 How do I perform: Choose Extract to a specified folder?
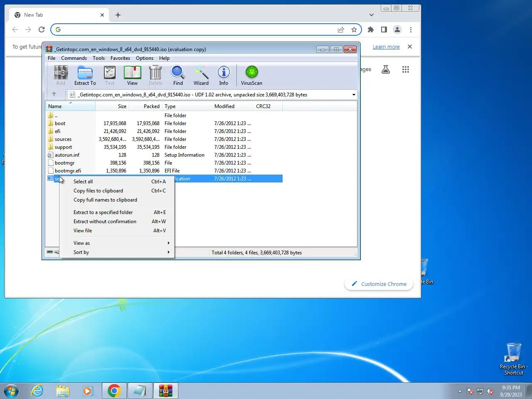[117, 212]
